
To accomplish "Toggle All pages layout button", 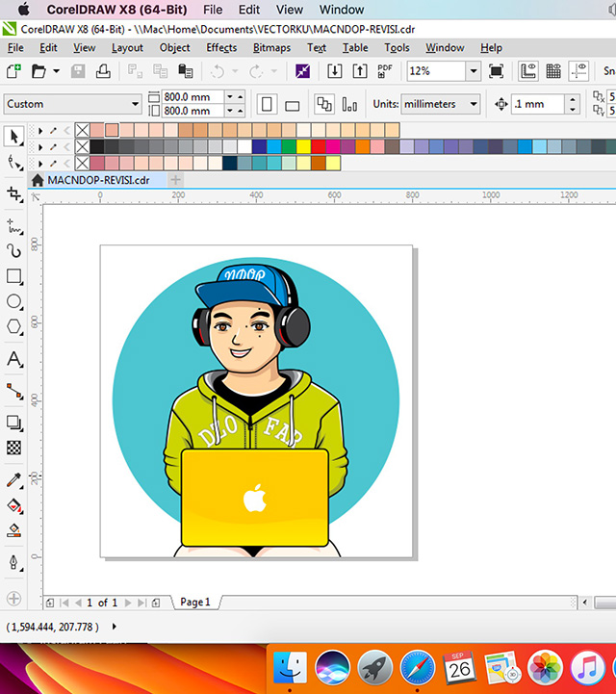I will point(324,105).
